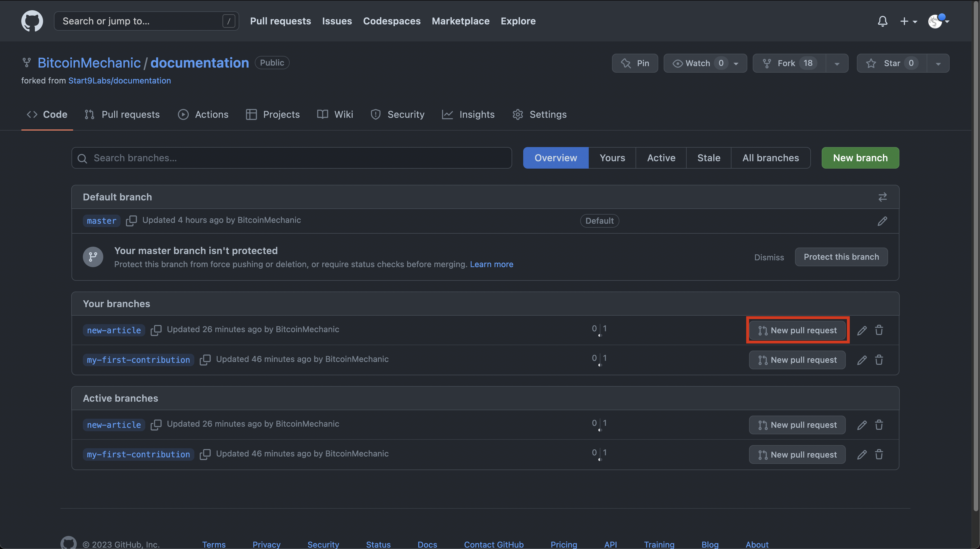
Task: Rename new-article branch under Active branches
Action: pyautogui.click(x=862, y=425)
